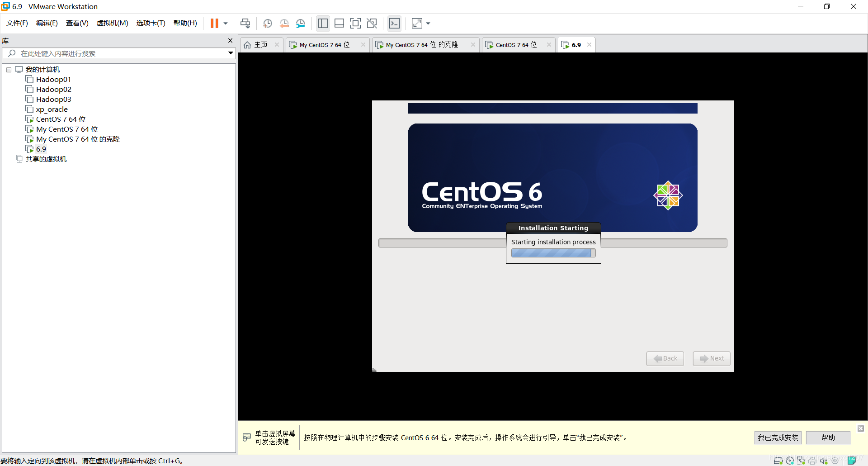Click the network adapter status icon
This screenshot has height=466, width=868.
(x=801, y=461)
